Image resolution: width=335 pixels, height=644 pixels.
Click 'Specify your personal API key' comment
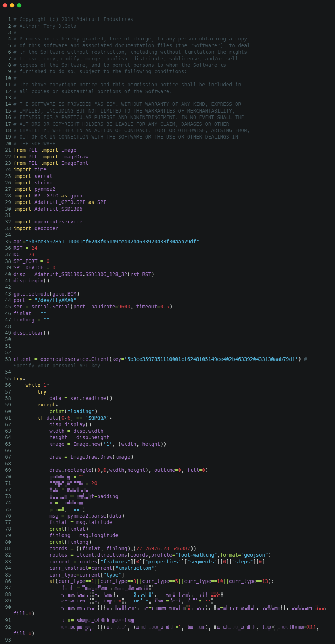point(57,366)
